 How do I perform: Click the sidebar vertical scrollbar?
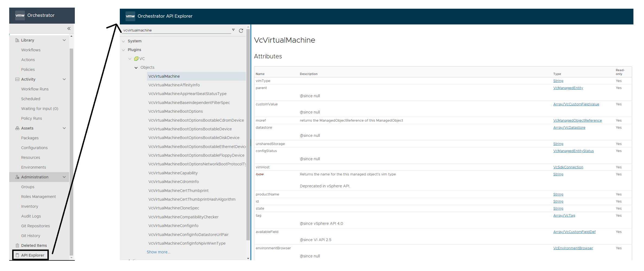[71, 152]
